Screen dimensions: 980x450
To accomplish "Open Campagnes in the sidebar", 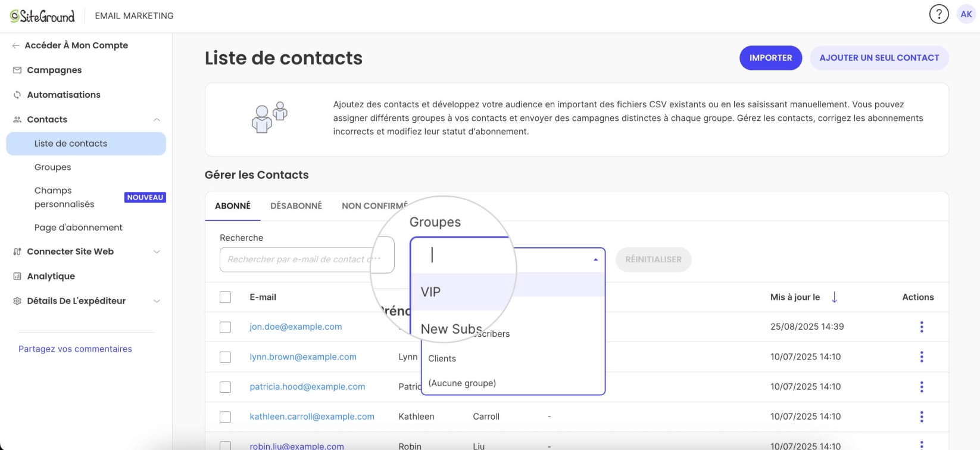I will pos(54,70).
